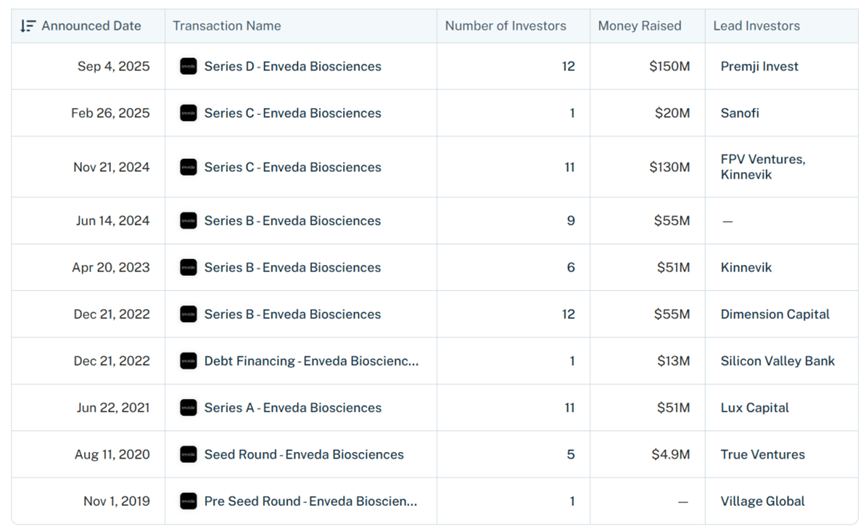This screenshot has width=866, height=529.
Task: Open the Village Global investor link
Action: point(763,501)
